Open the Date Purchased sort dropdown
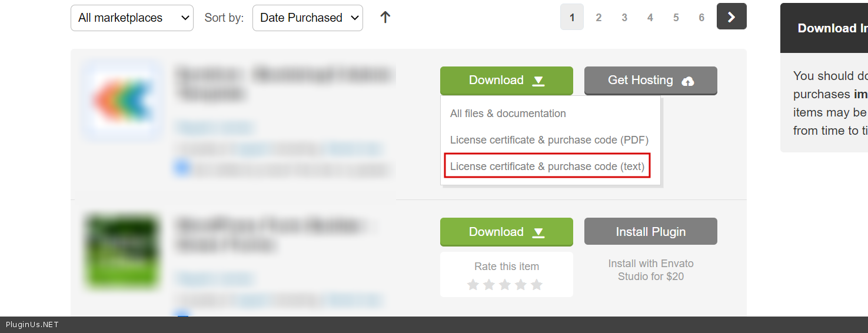 307,18
